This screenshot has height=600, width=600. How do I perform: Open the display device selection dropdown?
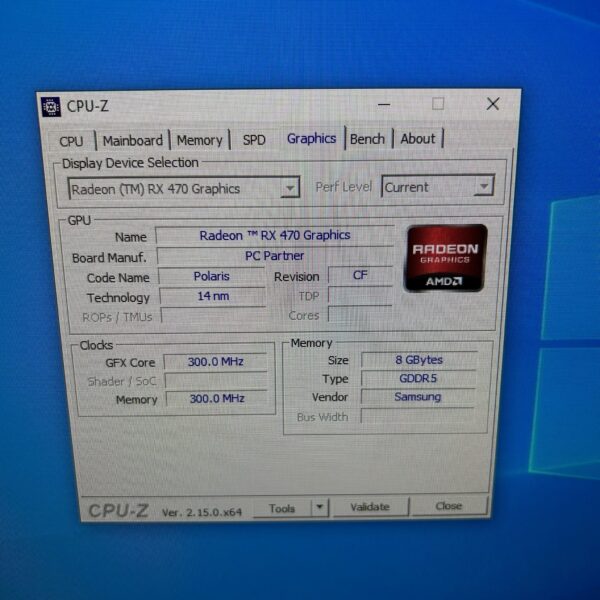click(184, 188)
